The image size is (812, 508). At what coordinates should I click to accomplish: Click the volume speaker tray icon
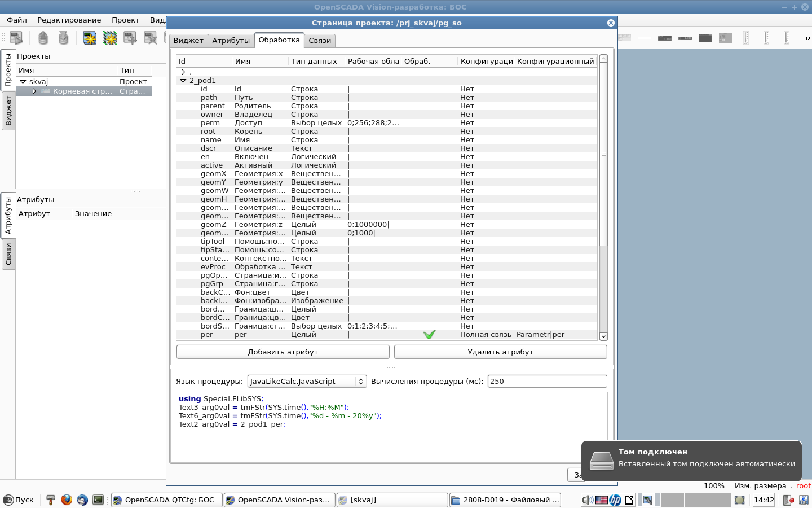click(x=587, y=500)
